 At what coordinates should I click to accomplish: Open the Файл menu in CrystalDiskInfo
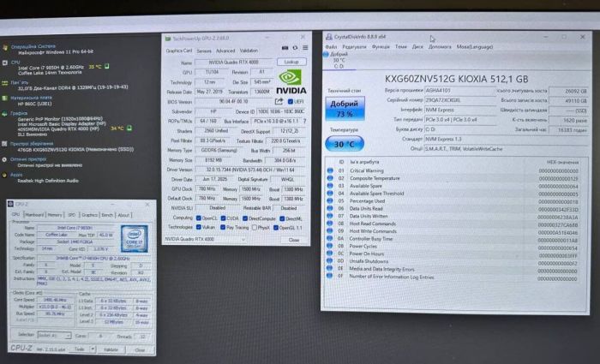[331, 46]
